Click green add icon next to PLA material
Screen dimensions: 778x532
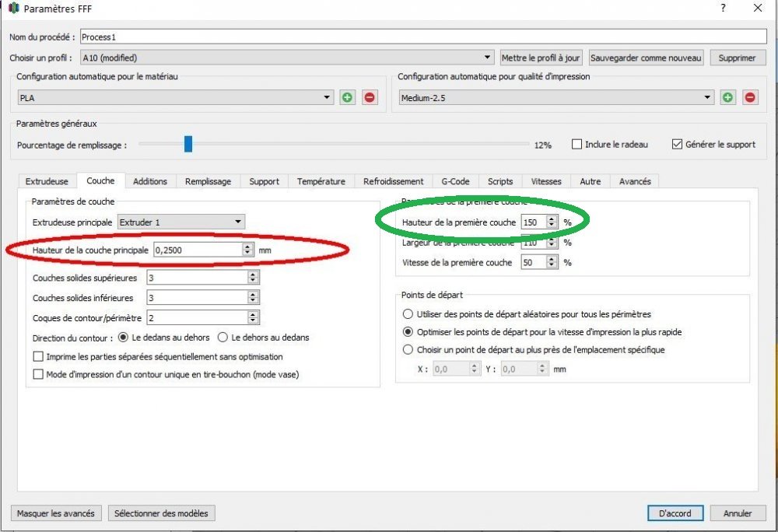click(x=347, y=97)
